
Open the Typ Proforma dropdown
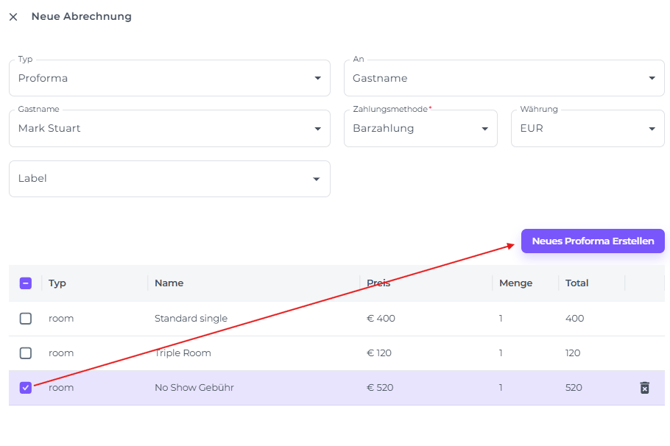[x=169, y=78]
